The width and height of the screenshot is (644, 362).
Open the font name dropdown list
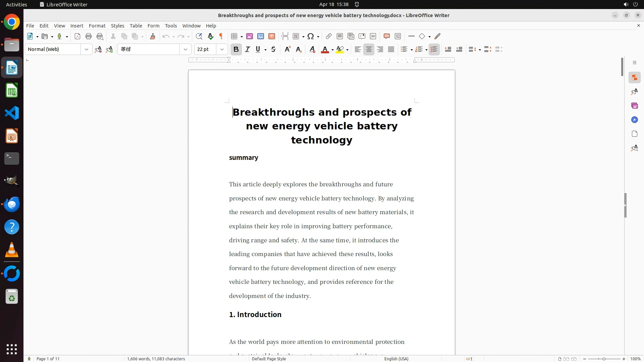click(185, 49)
